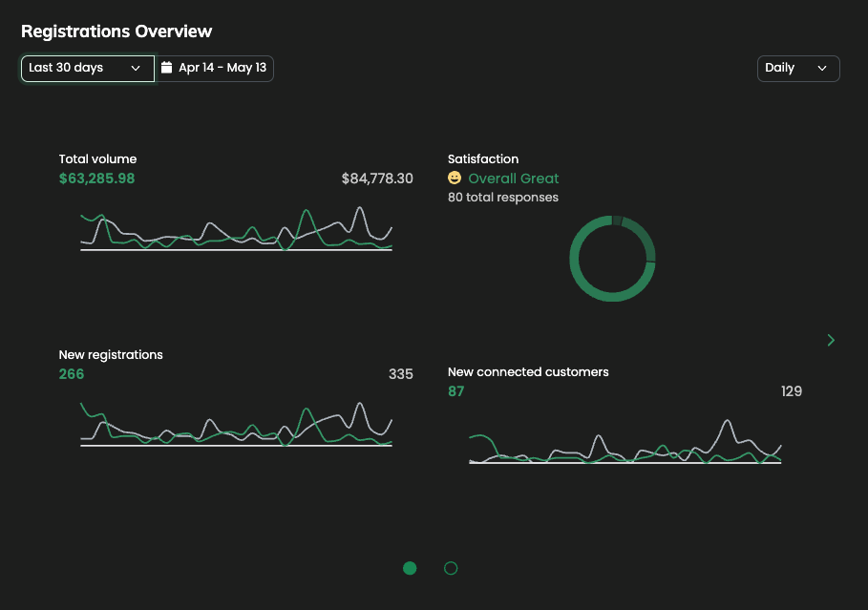Click the Overall Great green rating text

coord(513,178)
